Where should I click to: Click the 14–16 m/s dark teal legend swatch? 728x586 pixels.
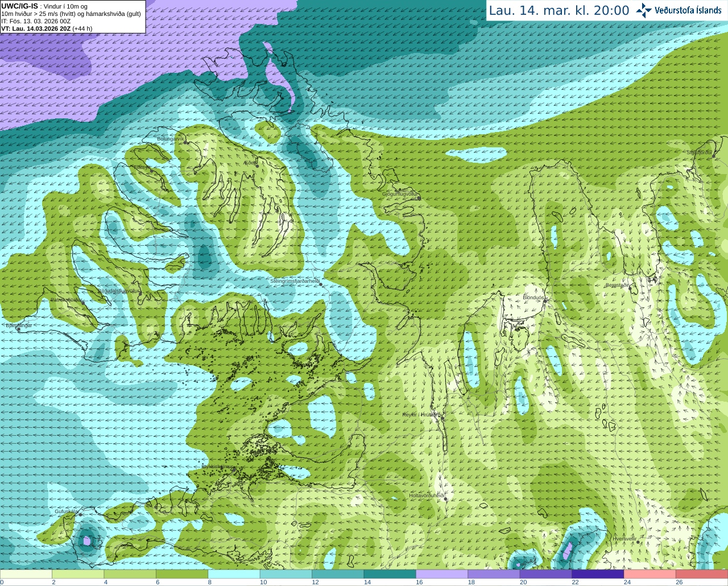[390, 574]
